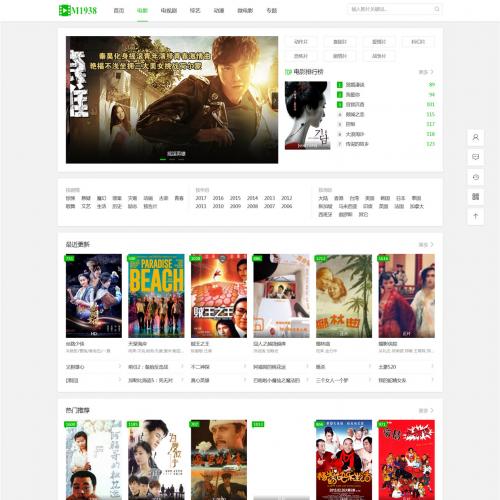Open the message sidebar icon
500x500 pixels.
point(476,157)
